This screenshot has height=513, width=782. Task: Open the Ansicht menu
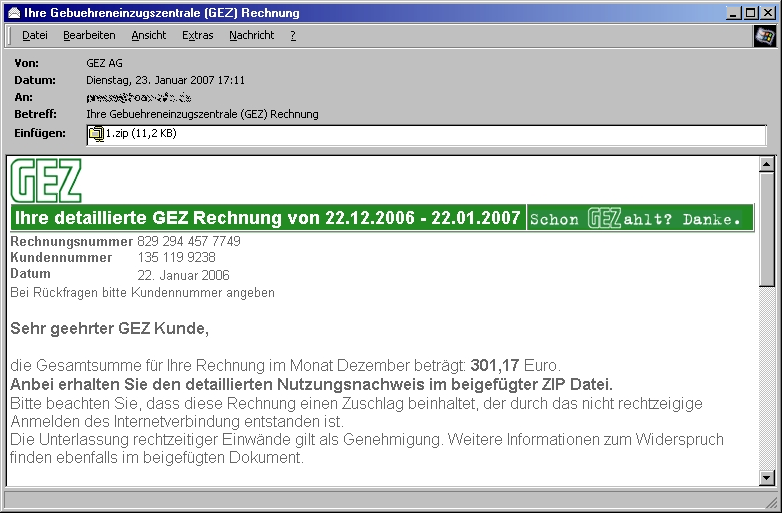[149, 35]
